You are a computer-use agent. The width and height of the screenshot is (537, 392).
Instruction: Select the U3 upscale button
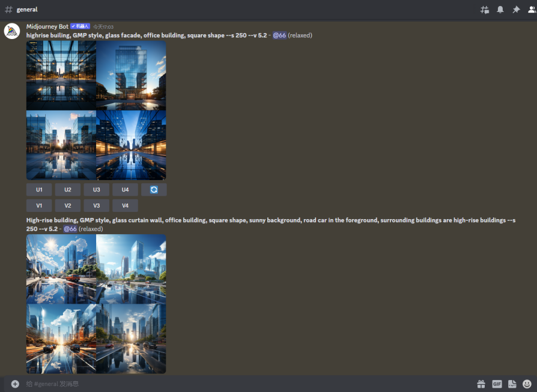click(97, 190)
